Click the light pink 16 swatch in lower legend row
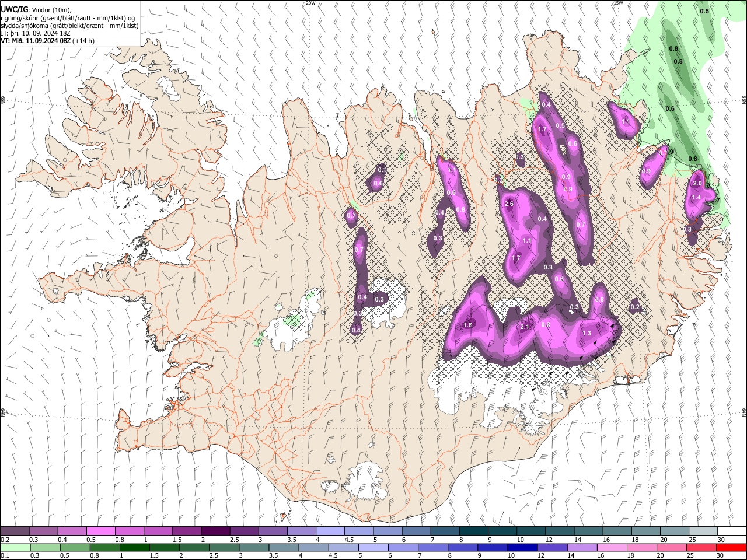The height and width of the screenshot is (560, 747). click(612, 547)
